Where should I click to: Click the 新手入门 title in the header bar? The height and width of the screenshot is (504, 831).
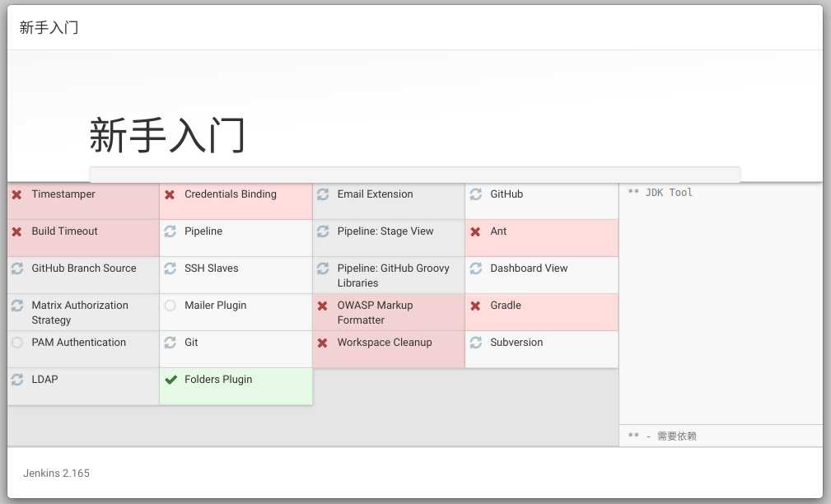click(49, 27)
